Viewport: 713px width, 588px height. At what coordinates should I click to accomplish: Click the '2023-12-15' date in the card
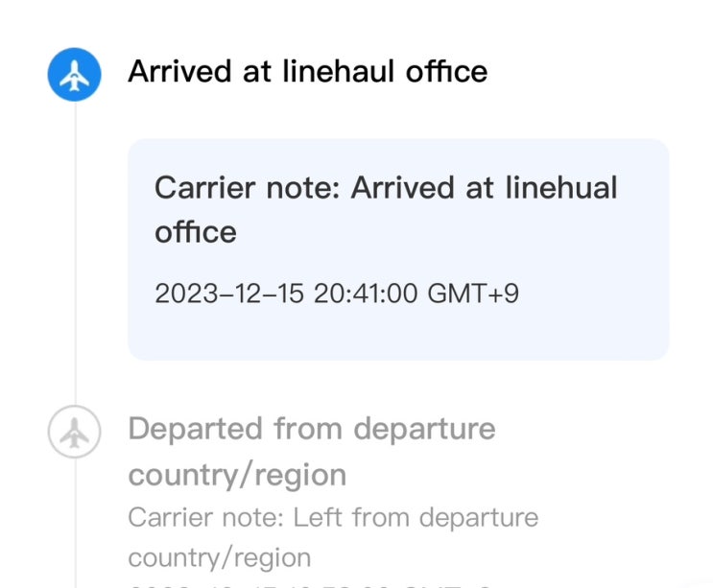pyautogui.click(x=229, y=293)
